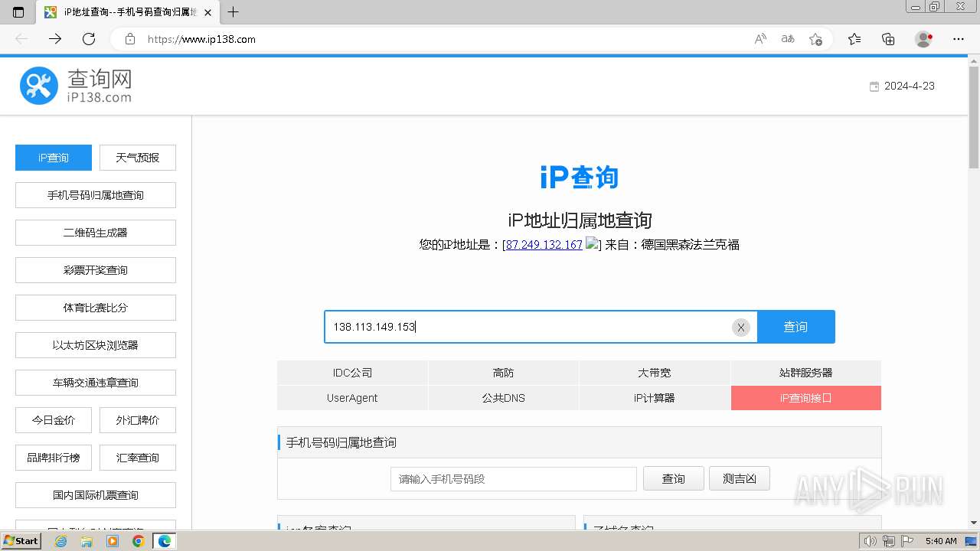Click the address bar URL www.ip138.com
The width and height of the screenshot is (980, 551).
point(201,39)
